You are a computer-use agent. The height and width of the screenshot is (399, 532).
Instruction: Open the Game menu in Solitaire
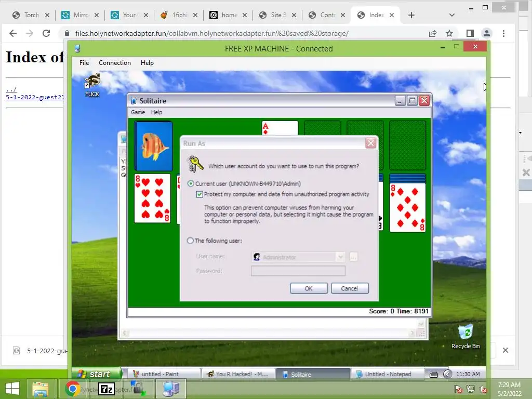[138, 112]
